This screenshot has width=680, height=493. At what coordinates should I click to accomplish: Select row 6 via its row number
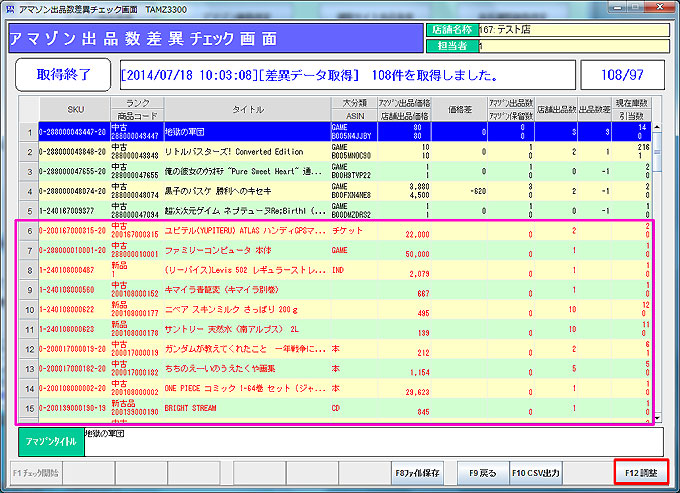[x=29, y=231]
